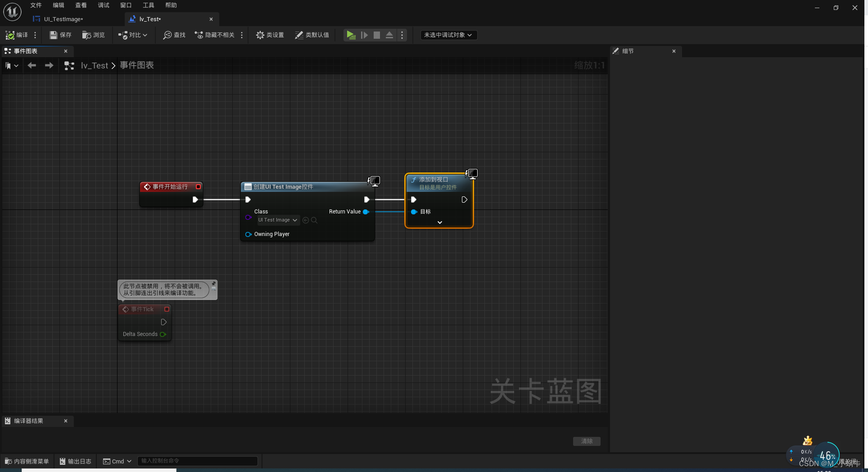Browse to this blueprint asset

[93, 35]
